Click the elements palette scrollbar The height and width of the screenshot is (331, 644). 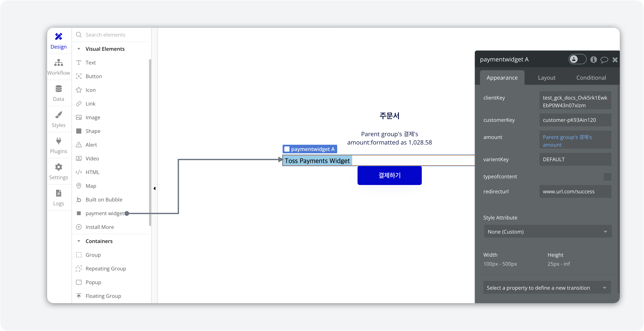(150, 143)
